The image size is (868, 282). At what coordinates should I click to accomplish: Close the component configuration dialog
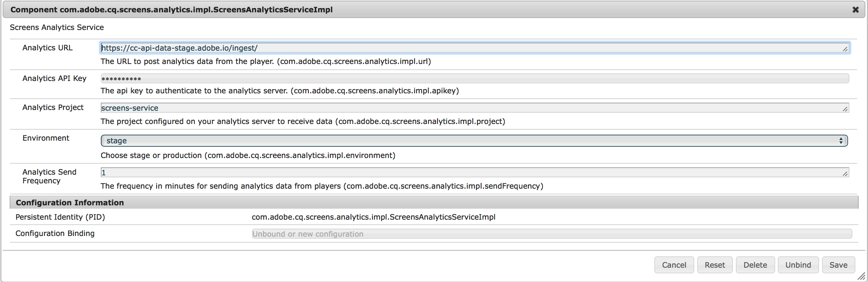click(x=855, y=10)
